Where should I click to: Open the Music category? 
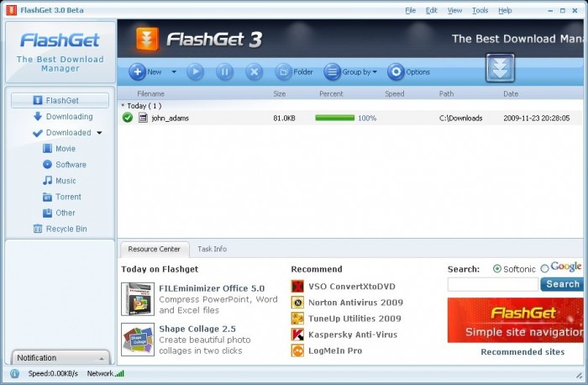click(x=60, y=181)
